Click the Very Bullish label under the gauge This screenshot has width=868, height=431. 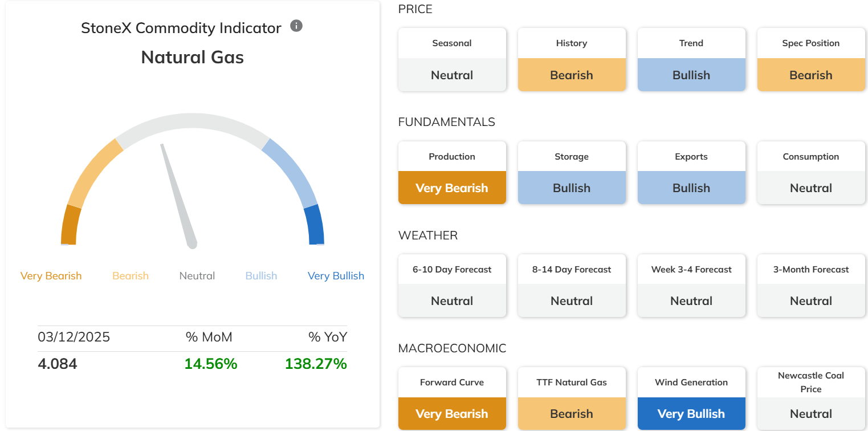336,276
